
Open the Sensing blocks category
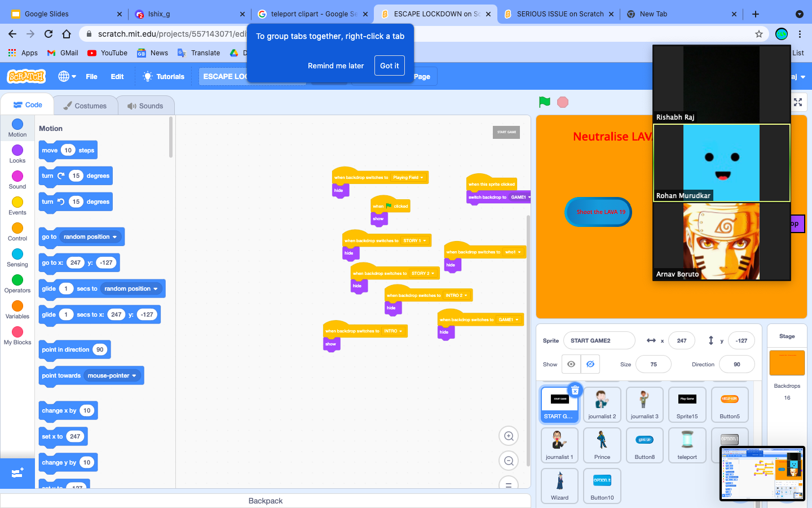17,258
